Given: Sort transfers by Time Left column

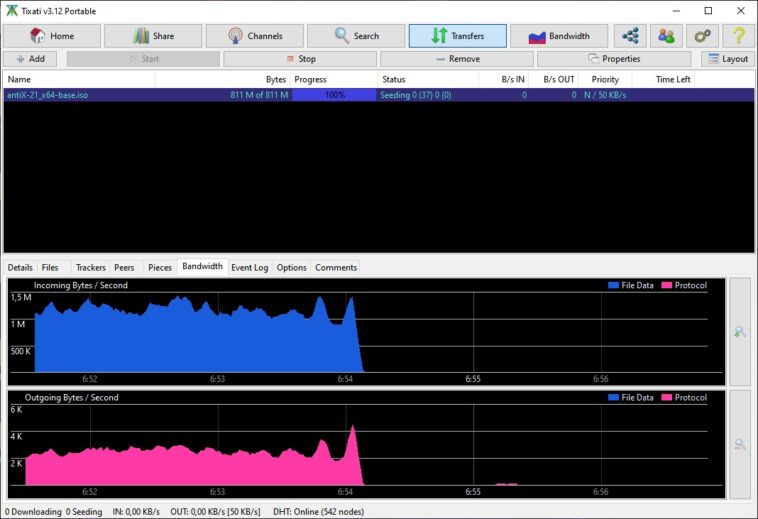Looking at the screenshot, I should (x=663, y=79).
